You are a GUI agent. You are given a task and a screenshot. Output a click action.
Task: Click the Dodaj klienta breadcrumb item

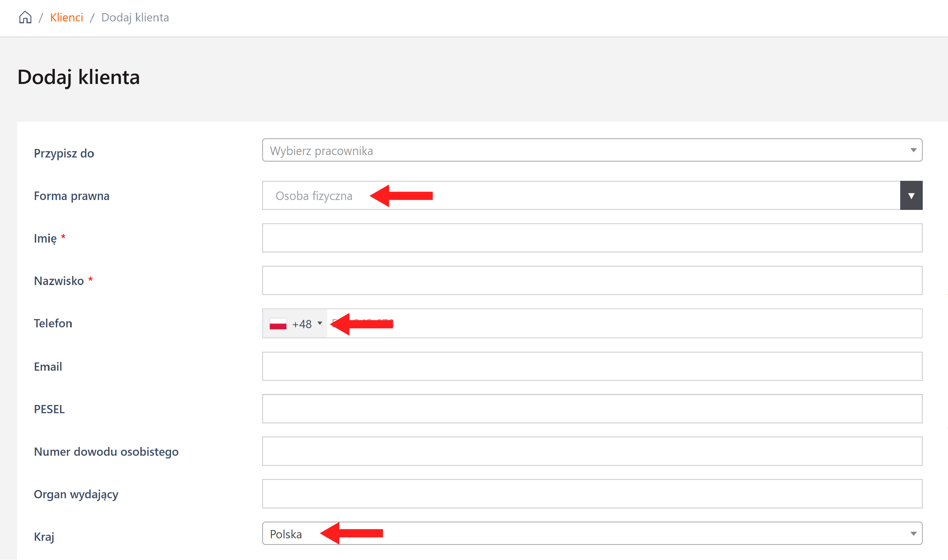click(x=135, y=17)
